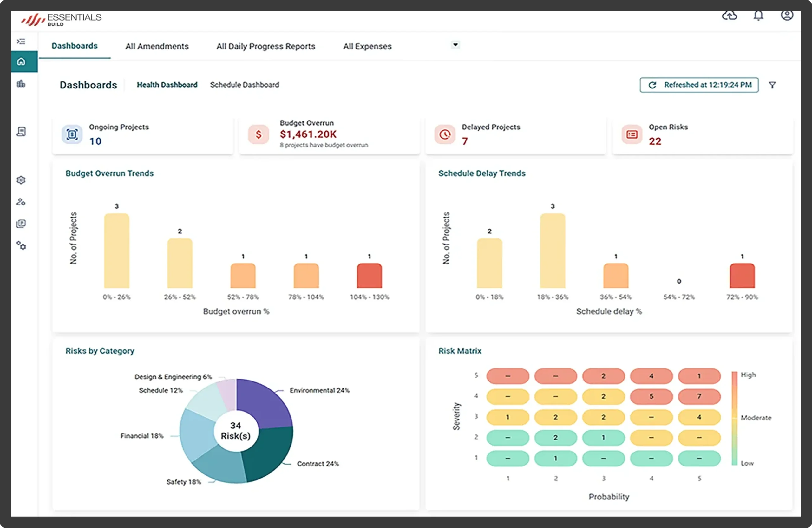
Task: Switch to Schedule Dashboard view
Action: 245,85
